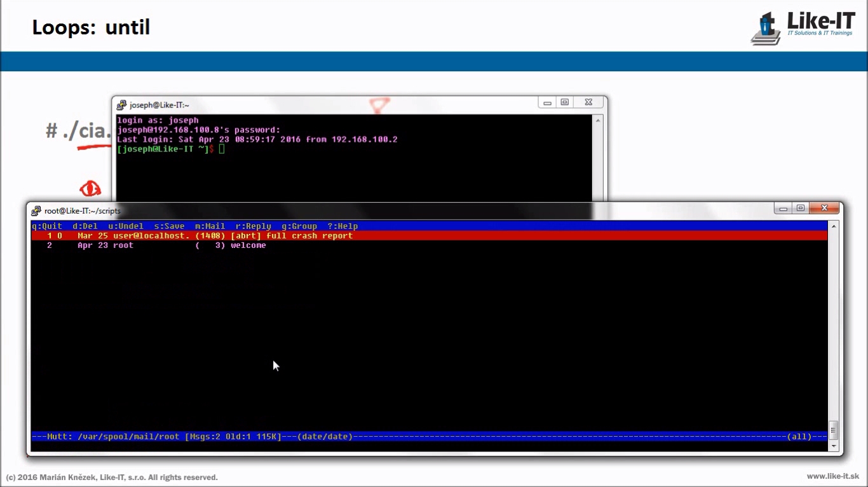Viewport: 868px width, 487px height.
Task: Select the 'welcome' message from root
Action: click(x=248, y=245)
